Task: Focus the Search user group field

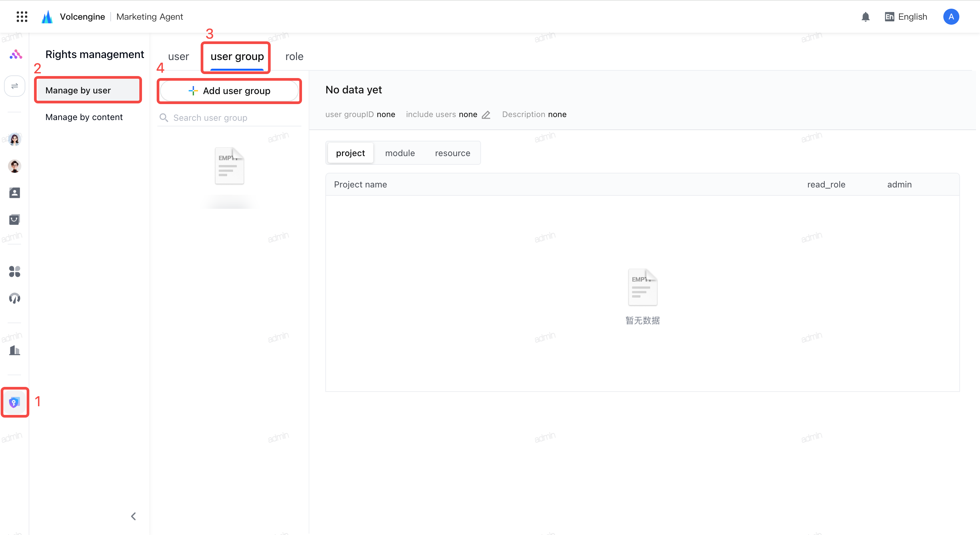Action: tap(229, 118)
